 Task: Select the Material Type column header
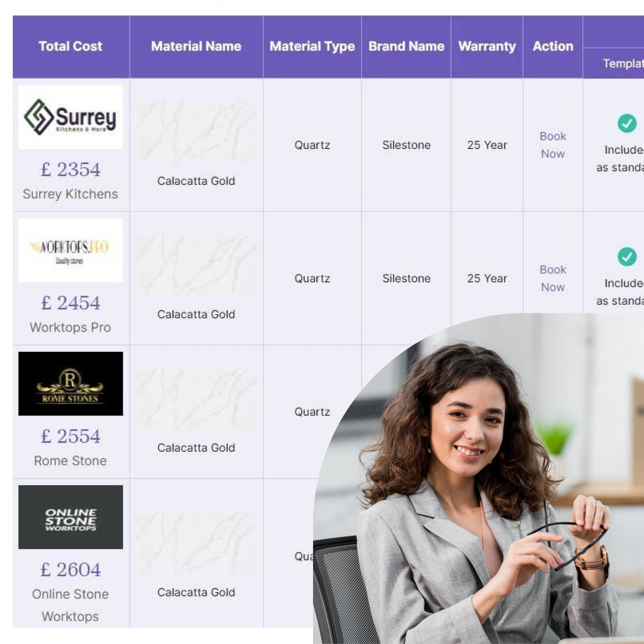point(312,46)
